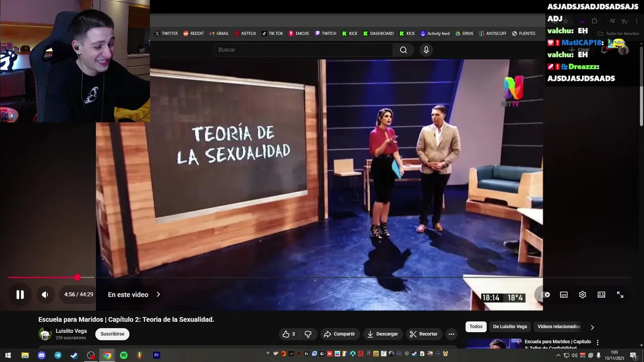This screenshot has width=644, height=362.
Task: Open the taskbar clock and date
Action: tap(614, 355)
